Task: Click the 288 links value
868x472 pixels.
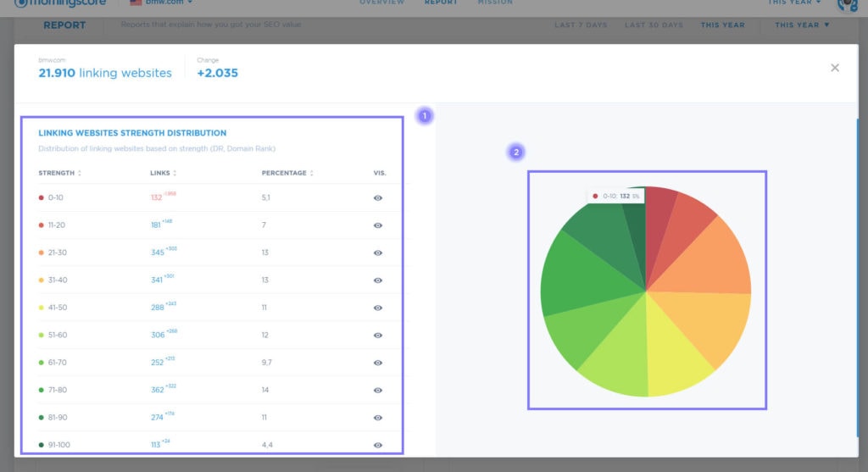Action: point(157,308)
